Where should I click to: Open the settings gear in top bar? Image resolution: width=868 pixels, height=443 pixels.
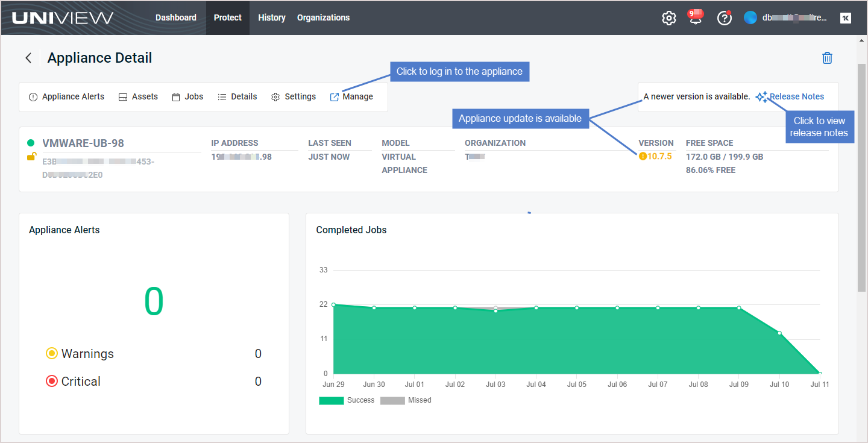pyautogui.click(x=669, y=18)
